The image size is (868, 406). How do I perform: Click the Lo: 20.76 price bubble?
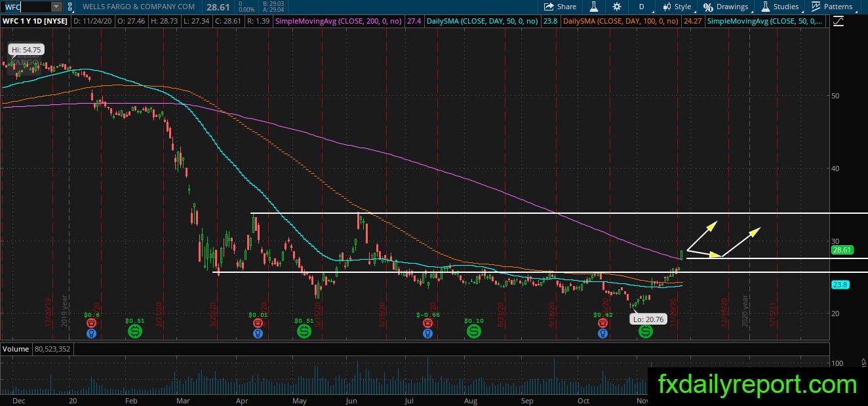pyautogui.click(x=648, y=319)
